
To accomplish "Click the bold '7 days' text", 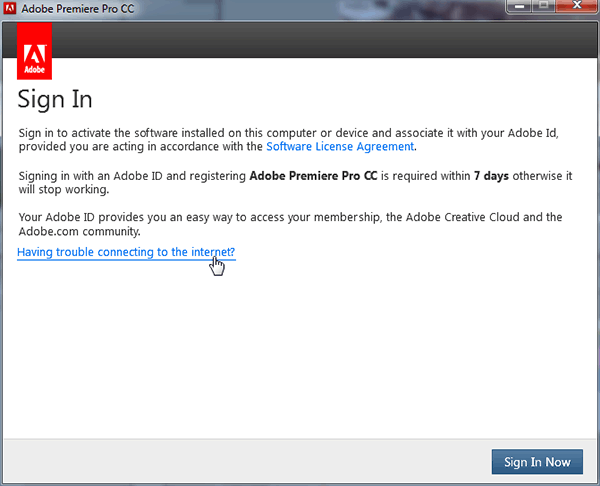I will click(491, 176).
